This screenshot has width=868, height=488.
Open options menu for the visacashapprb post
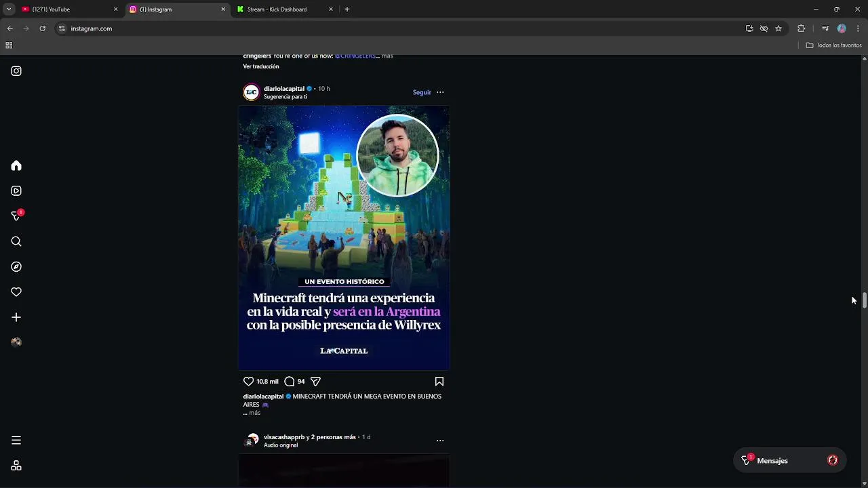440,441
